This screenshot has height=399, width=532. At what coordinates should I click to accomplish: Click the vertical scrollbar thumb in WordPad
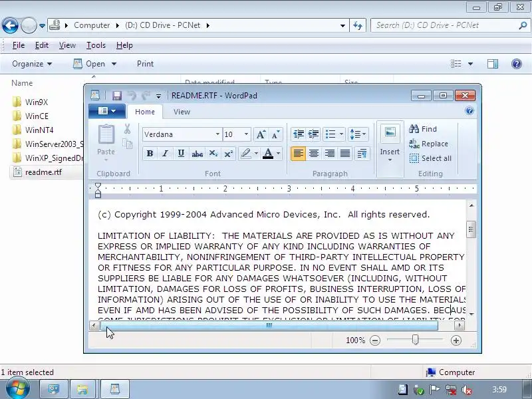(471, 229)
